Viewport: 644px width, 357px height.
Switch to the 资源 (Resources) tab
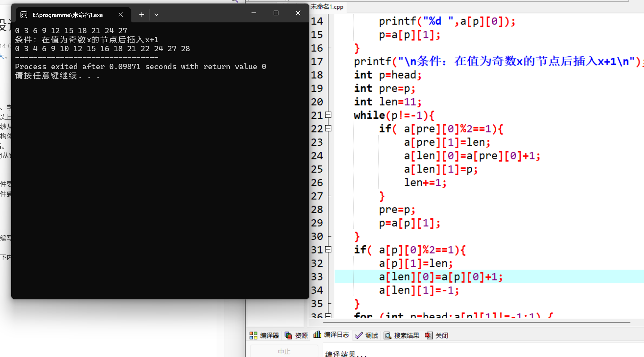[x=296, y=335]
